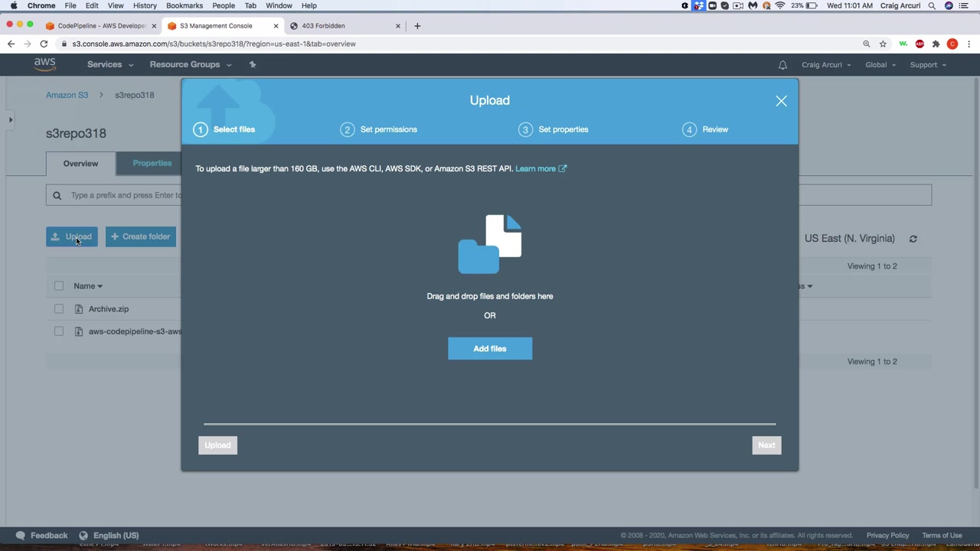Image resolution: width=980 pixels, height=551 pixels.
Task: Open the Resource Groups dropdown
Action: tap(191, 64)
